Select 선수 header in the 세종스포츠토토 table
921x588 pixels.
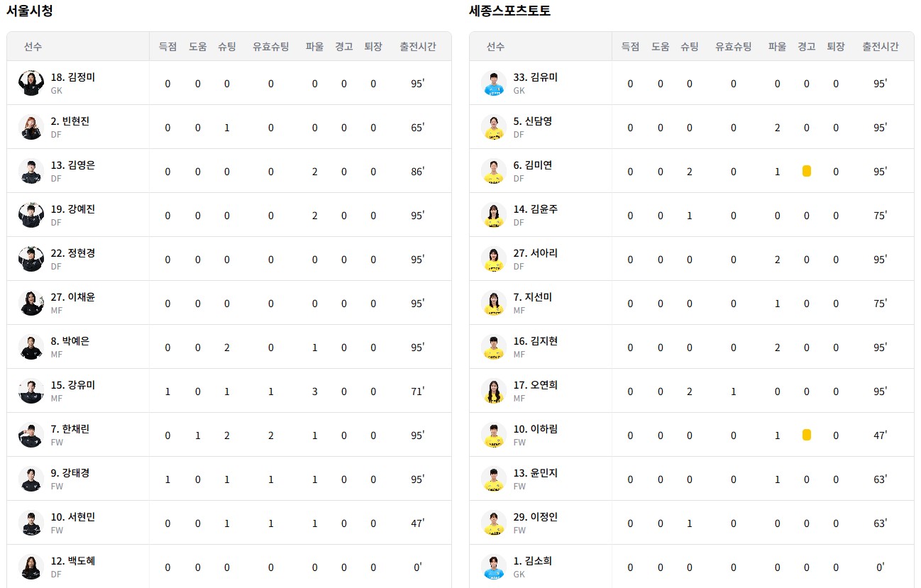(x=496, y=47)
